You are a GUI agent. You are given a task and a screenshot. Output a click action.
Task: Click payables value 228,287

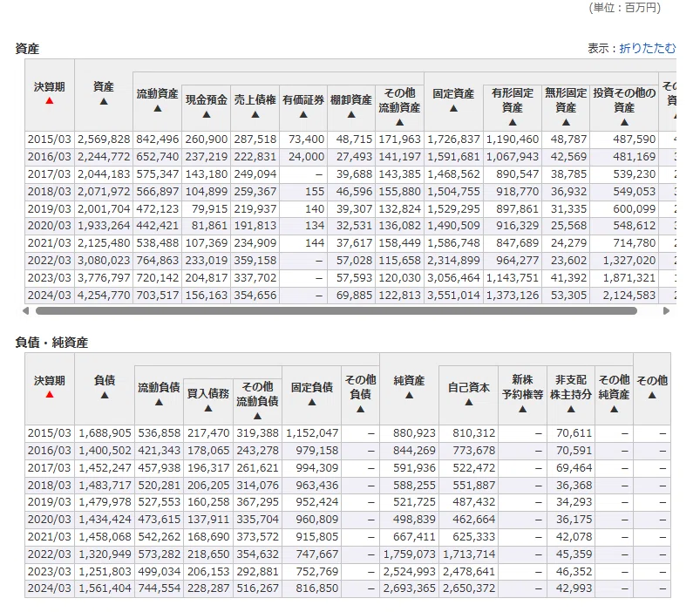pyautogui.click(x=208, y=588)
